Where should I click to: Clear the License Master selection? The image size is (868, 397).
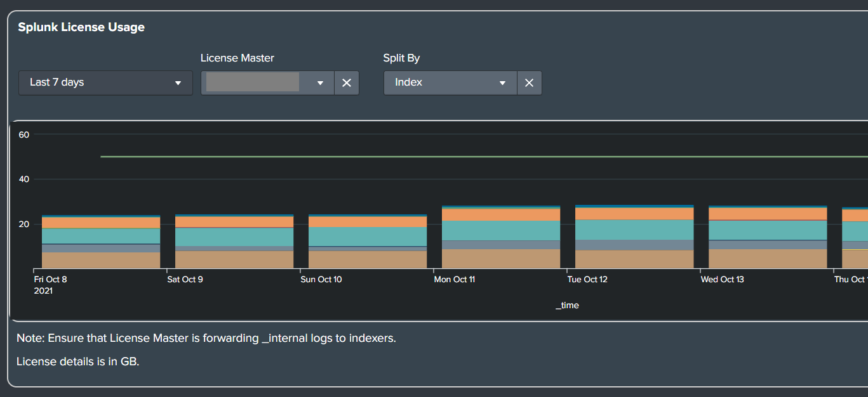tap(347, 82)
